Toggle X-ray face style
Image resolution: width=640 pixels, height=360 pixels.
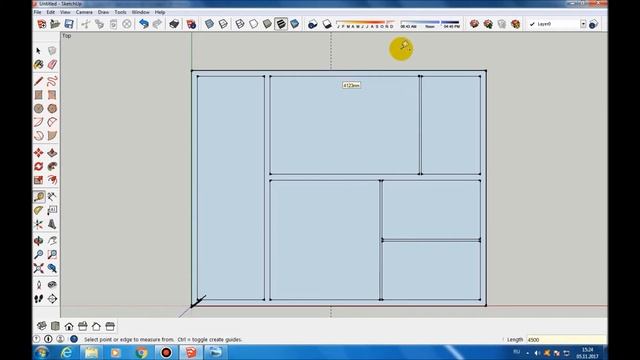(x=209, y=24)
